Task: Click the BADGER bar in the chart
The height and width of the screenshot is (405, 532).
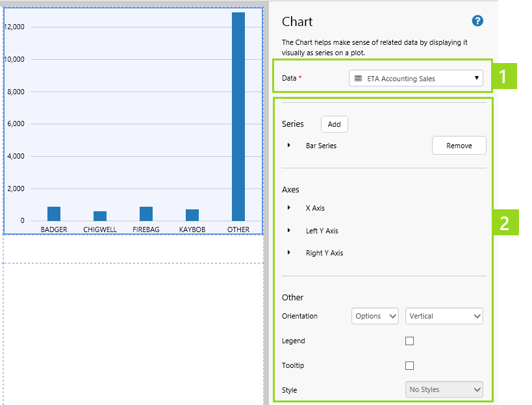Action: [54, 214]
